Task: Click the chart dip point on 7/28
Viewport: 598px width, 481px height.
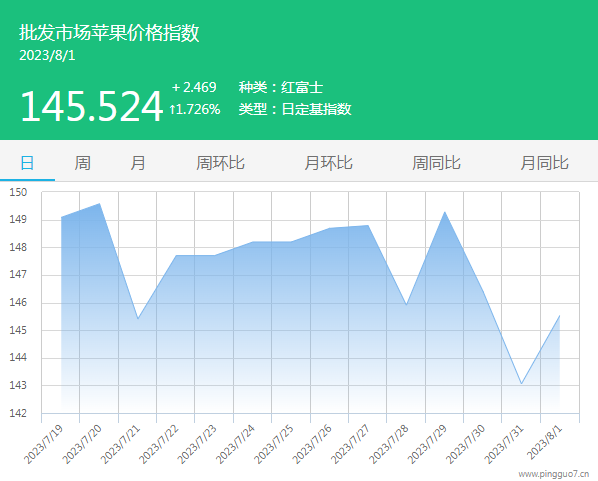Action: (407, 305)
